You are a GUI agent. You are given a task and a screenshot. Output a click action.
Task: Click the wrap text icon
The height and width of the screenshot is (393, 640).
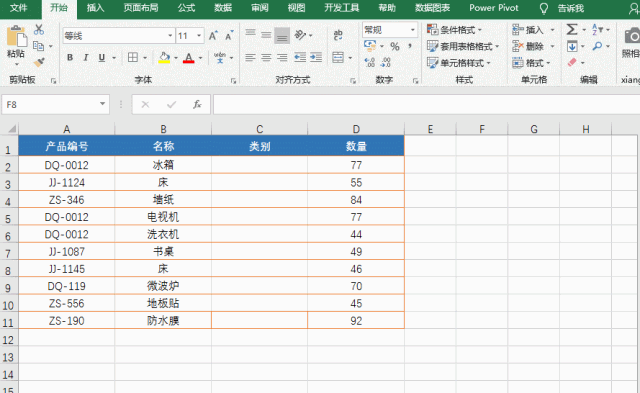coord(338,35)
